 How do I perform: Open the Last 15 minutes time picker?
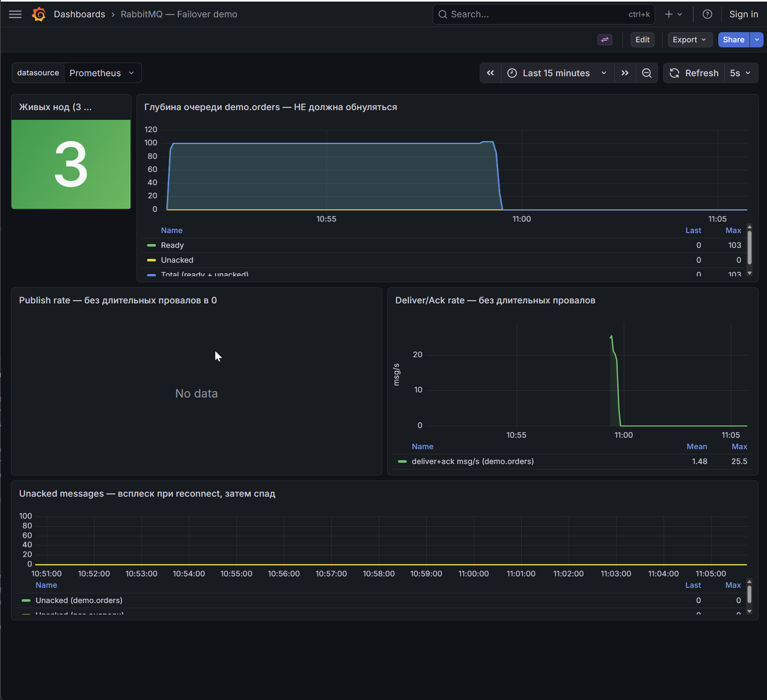(x=558, y=73)
